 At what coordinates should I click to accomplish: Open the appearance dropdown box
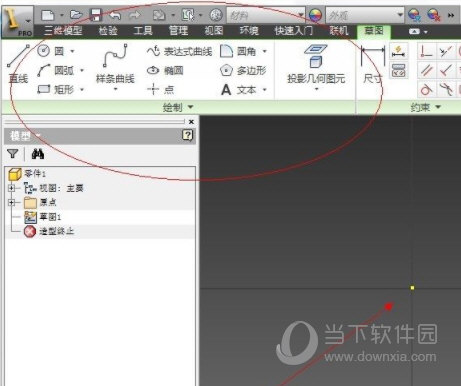[x=365, y=15]
